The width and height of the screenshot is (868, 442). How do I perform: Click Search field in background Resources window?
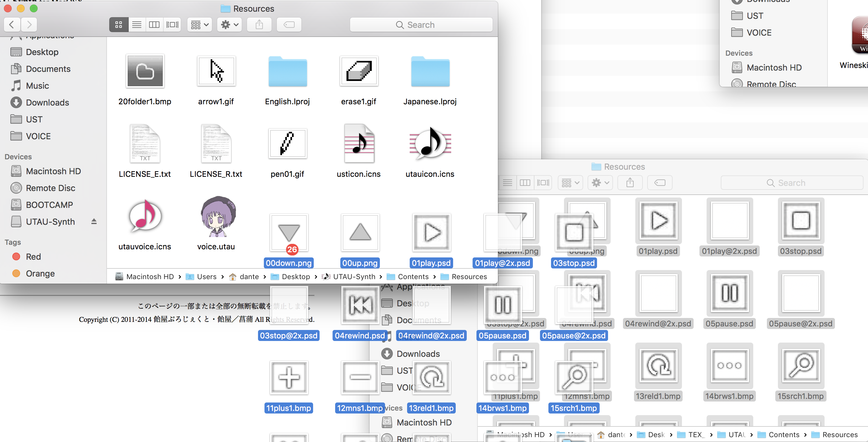tap(792, 183)
